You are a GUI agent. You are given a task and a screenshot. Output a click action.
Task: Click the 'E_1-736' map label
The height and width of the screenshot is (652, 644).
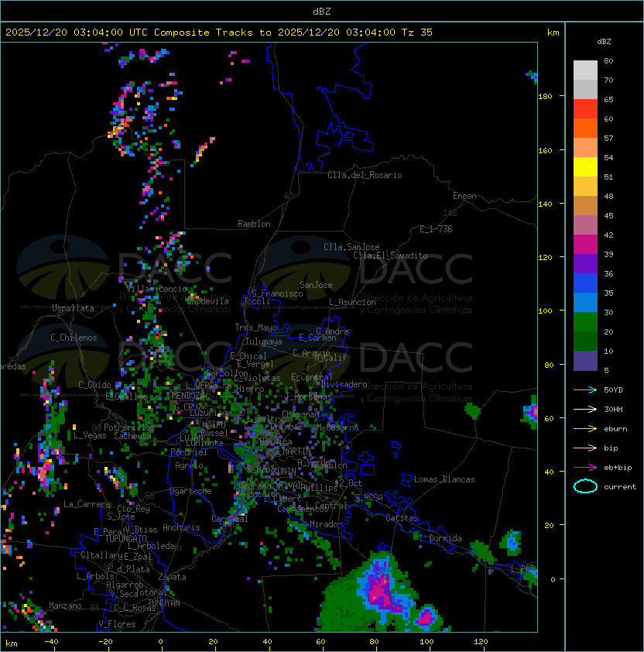pyautogui.click(x=436, y=229)
